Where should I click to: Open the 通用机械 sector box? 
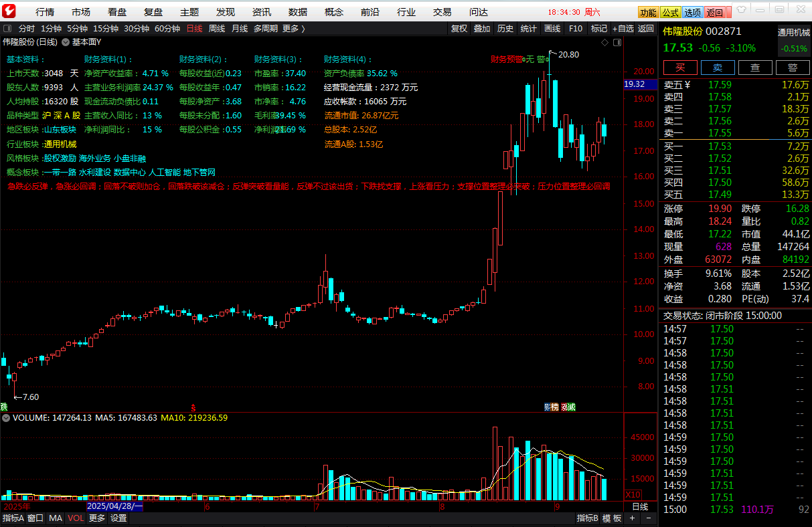[793, 40]
